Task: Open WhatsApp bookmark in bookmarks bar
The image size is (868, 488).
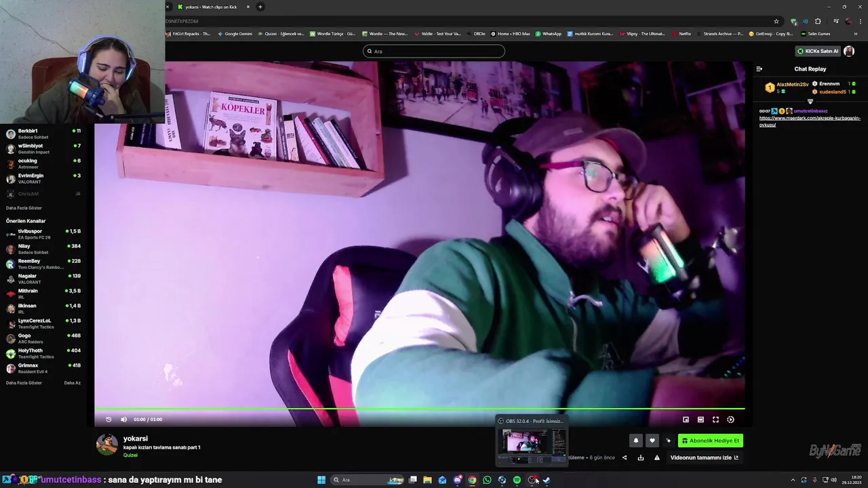Action: pos(549,33)
